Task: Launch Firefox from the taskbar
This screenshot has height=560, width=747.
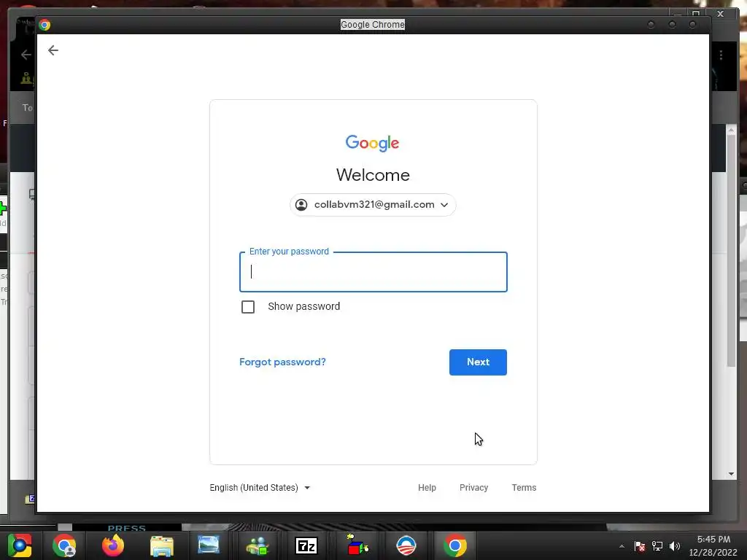Action: point(113,545)
